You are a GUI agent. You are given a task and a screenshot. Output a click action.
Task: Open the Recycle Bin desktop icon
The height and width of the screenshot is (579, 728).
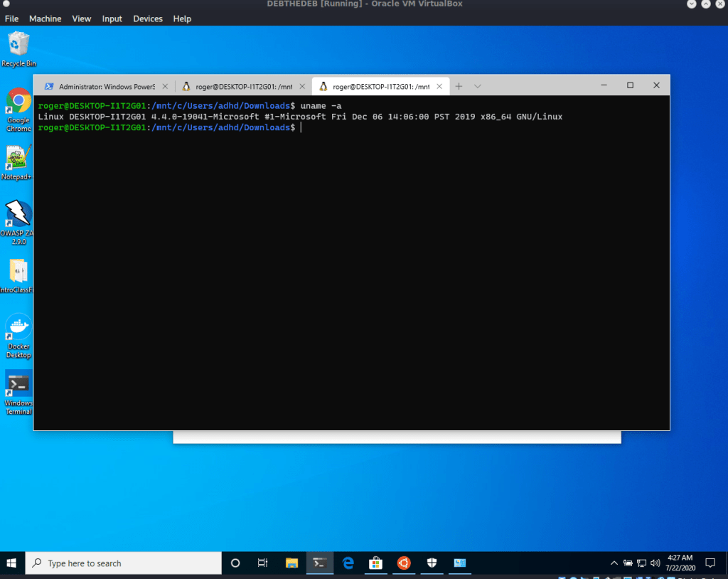[x=18, y=47]
